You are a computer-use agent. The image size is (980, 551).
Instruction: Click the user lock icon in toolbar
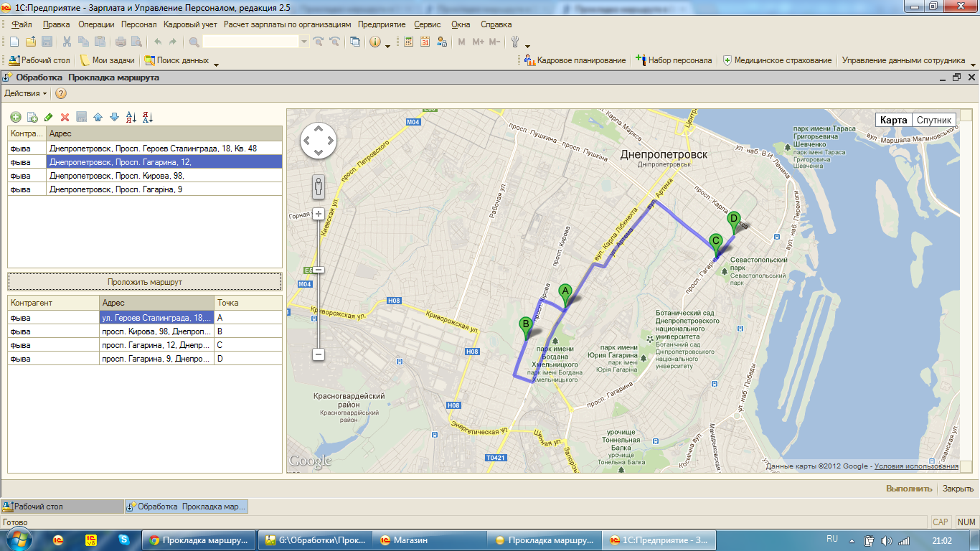442,42
